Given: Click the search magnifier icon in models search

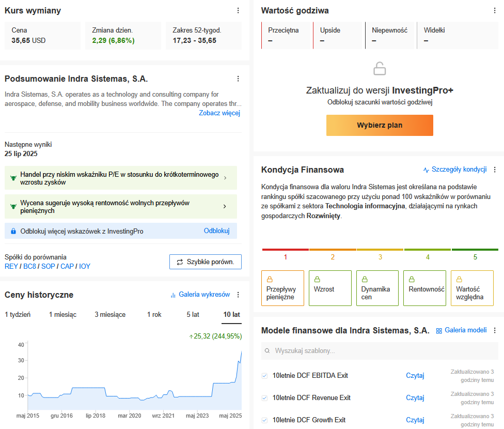Looking at the screenshot, I should 267,351.
